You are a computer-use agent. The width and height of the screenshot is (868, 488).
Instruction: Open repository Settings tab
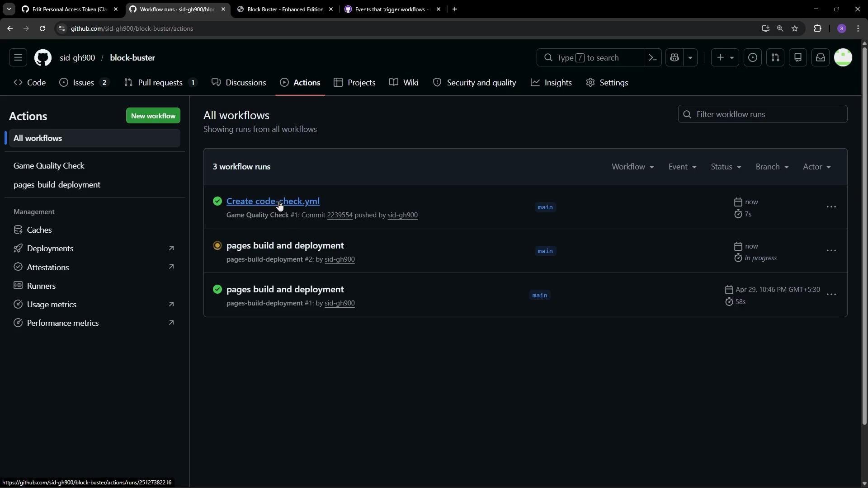click(607, 83)
